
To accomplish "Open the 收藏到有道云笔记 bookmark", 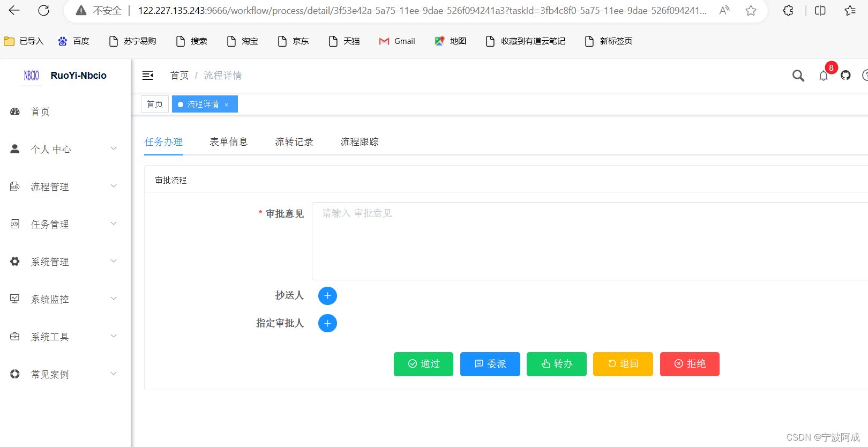I will tap(526, 41).
